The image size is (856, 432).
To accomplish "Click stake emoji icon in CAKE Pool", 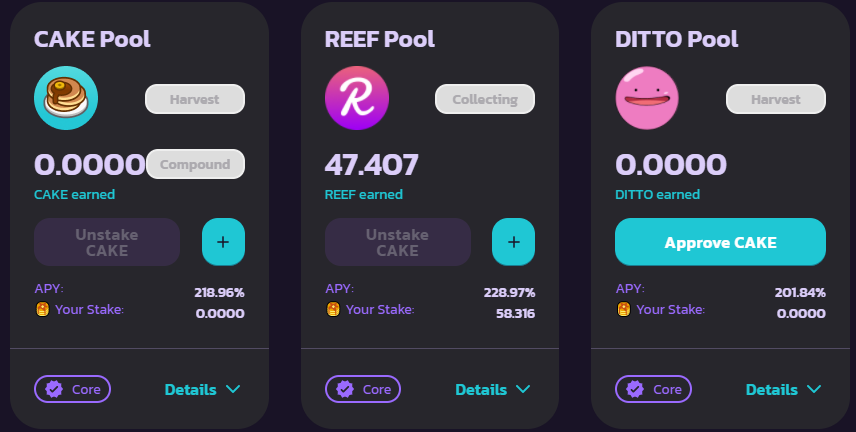I will pos(43,309).
